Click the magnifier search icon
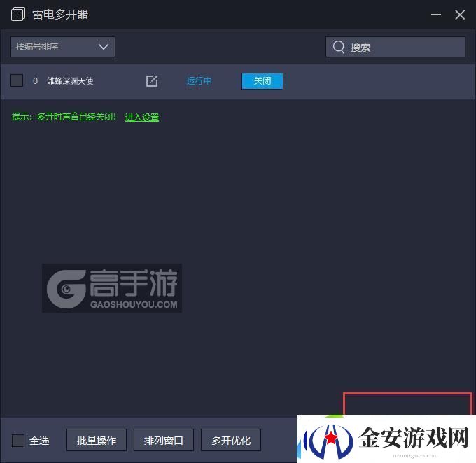The width and height of the screenshot is (476, 463). tap(339, 47)
